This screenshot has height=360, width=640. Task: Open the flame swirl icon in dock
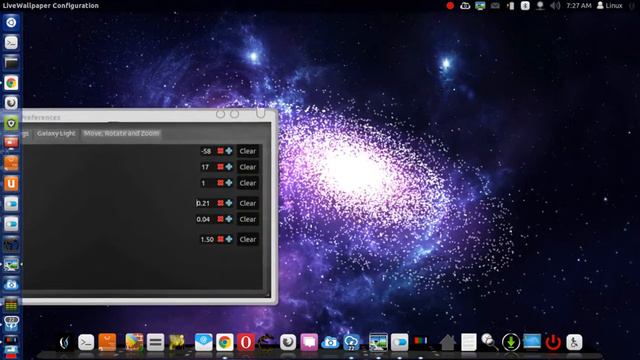click(x=64, y=342)
